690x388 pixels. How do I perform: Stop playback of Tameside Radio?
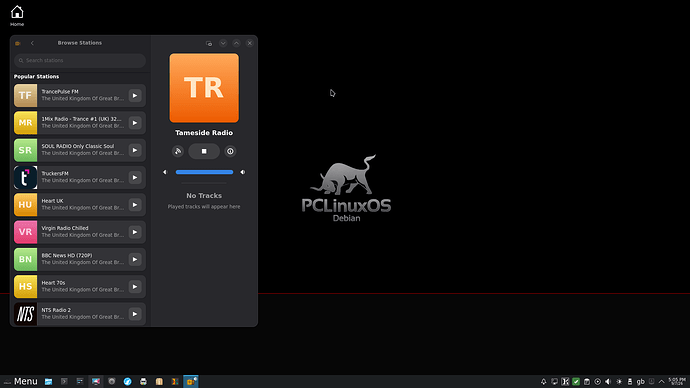click(204, 151)
